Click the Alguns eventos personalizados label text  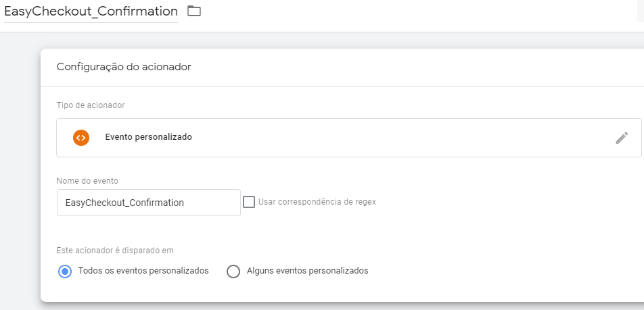click(308, 271)
